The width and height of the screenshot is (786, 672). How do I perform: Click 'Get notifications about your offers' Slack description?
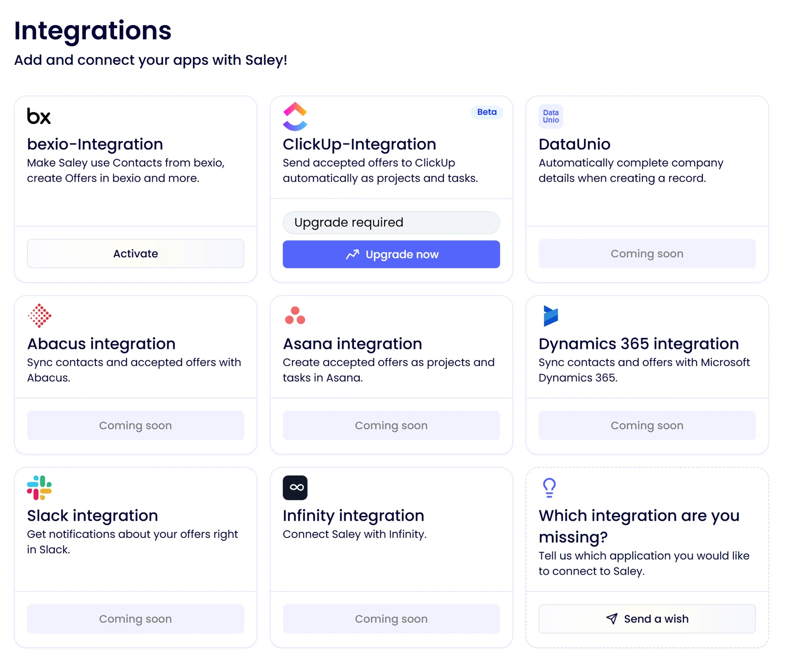tap(133, 542)
